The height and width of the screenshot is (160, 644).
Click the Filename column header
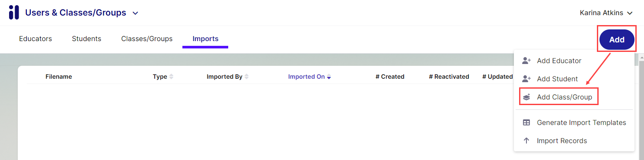pos(59,77)
